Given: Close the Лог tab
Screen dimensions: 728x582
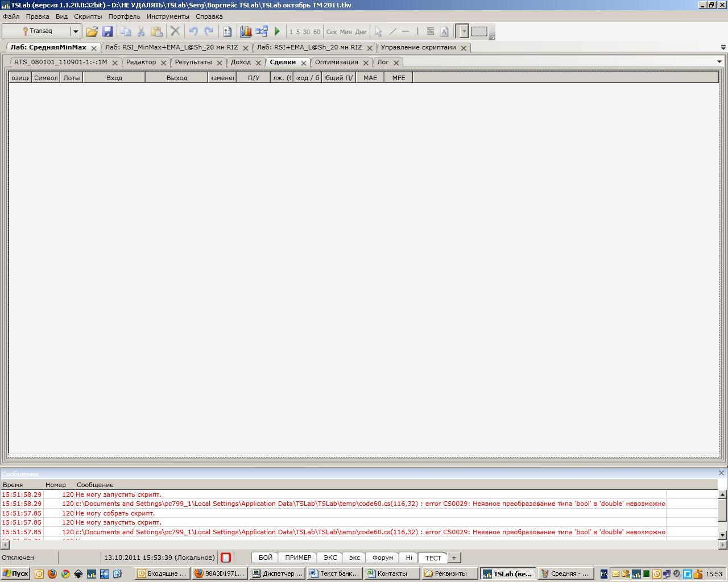Looking at the screenshot, I should coord(396,63).
